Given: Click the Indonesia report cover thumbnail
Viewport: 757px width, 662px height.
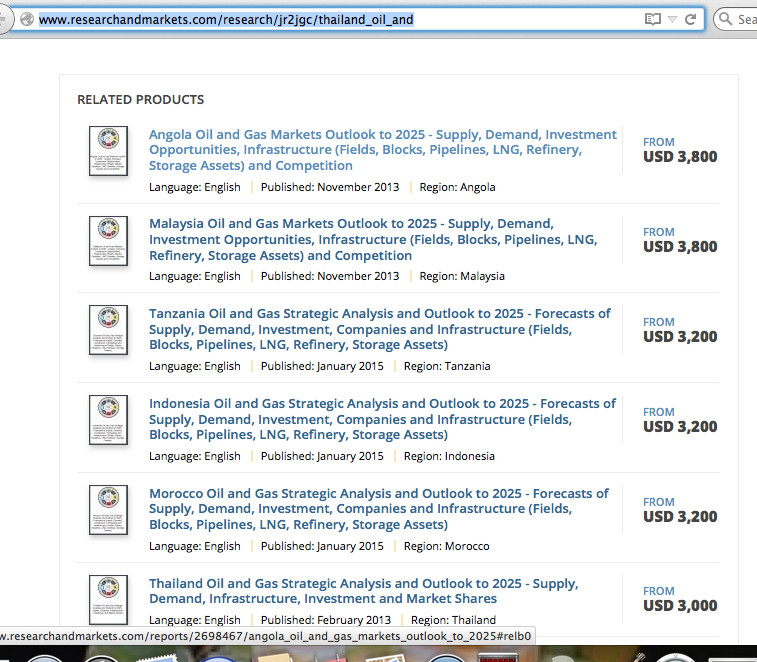Looking at the screenshot, I should point(108,420).
